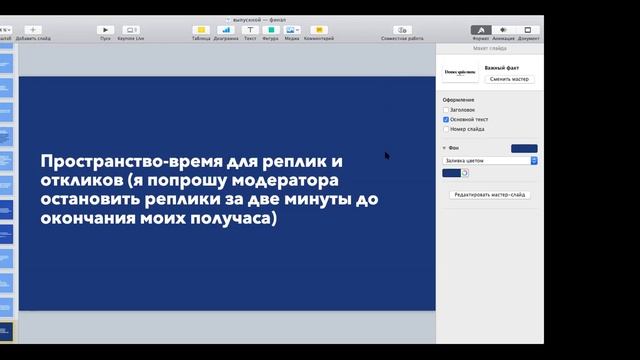Switch to the Документ inspector
640x360 pixels.
pyautogui.click(x=528, y=30)
